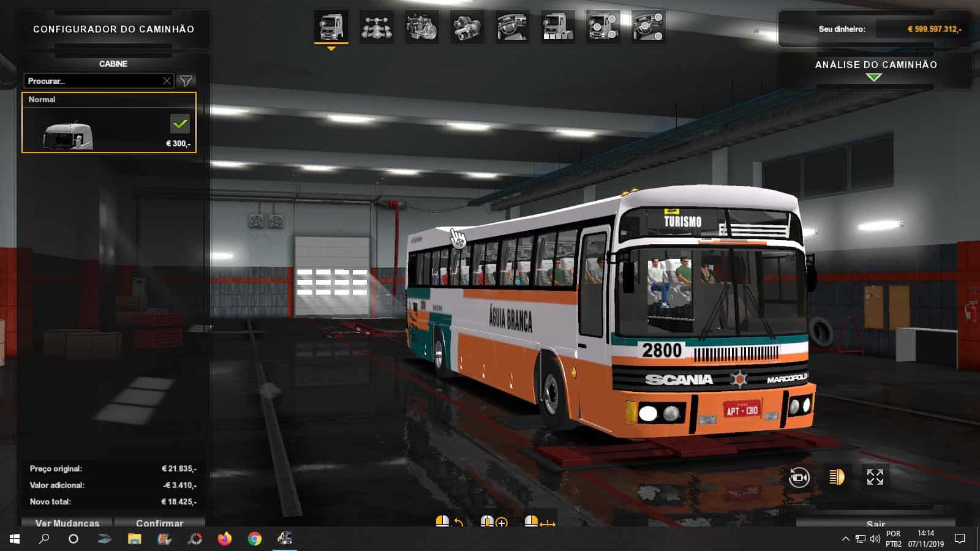Open the Cabine search filter options

tap(187, 80)
